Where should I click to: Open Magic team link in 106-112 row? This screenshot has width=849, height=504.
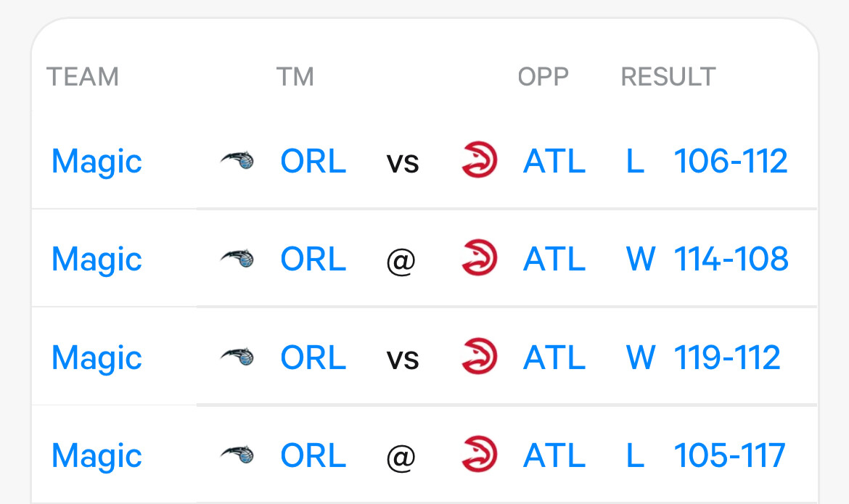[x=97, y=161]
